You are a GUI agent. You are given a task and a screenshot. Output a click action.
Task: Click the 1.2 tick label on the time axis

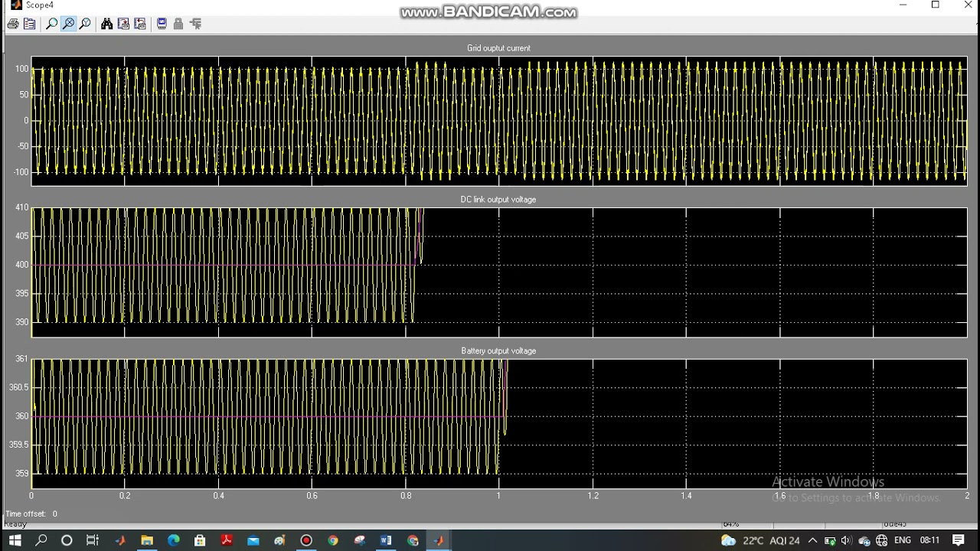pyautogui.click(x=593, y=496)
